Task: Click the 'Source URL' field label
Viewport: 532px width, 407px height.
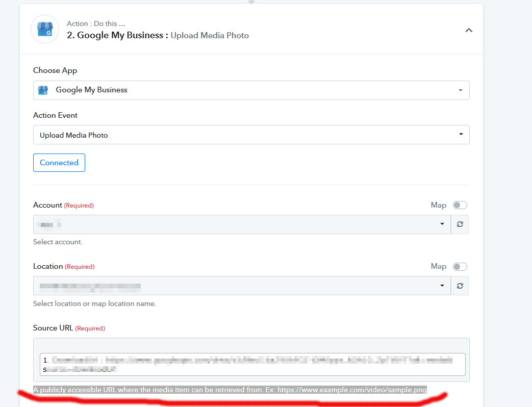Action: pyautogui.click(x=53, y=328)
